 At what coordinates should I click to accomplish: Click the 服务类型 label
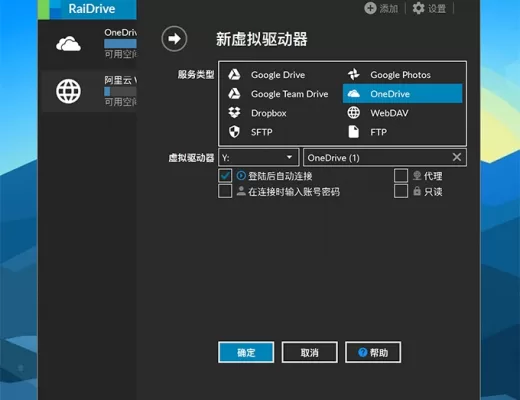pyautogui.click(x=196, y=74)
